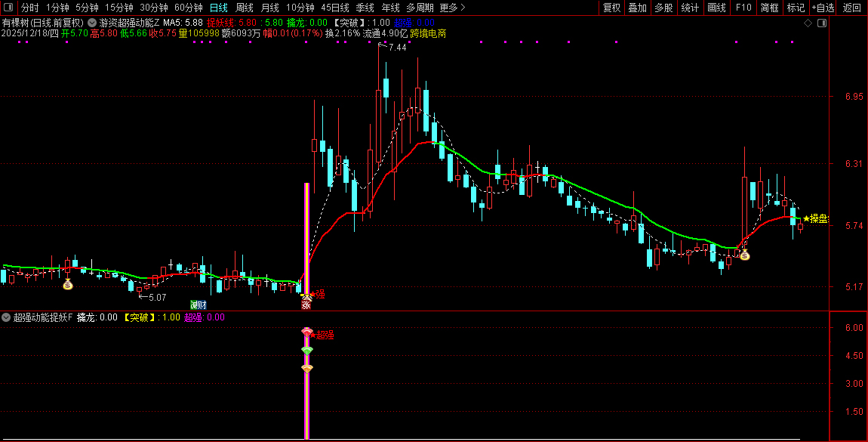Viewport: 868px width, 442px height.
Task: Click the red diamond 超强 icon in sub-chart
Action: point(307,332)
